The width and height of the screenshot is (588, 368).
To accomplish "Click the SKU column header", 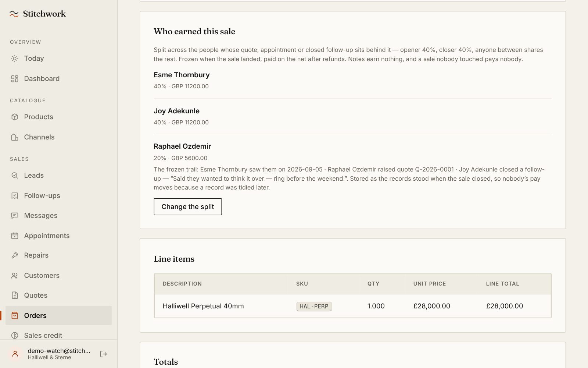I will (x=302, y=284).
